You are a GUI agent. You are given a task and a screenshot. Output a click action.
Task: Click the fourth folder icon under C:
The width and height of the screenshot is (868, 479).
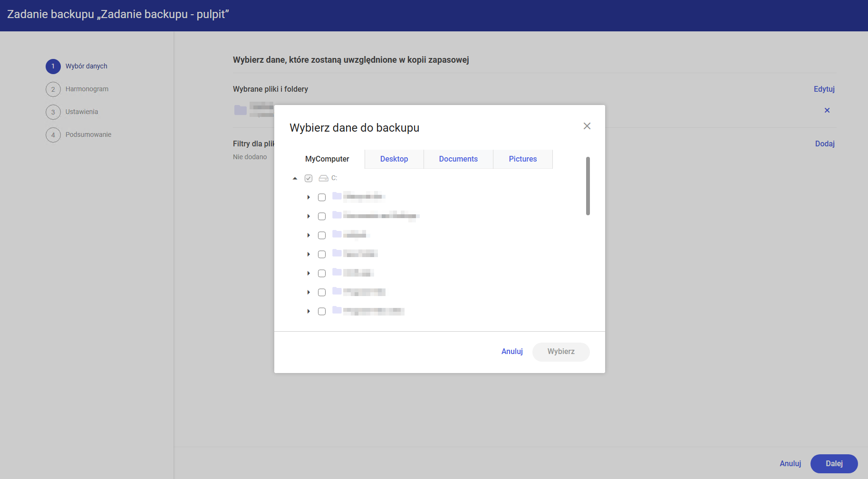coord(337,253)
